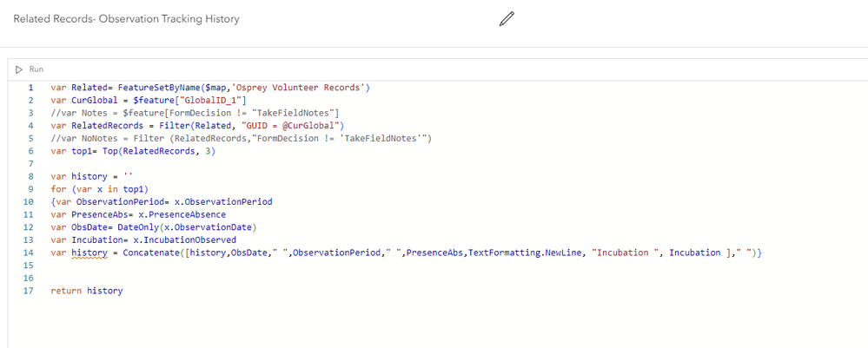Click the string "Incubation " on line 14
Screen dimensions: 868x348
(x=626, y=253)
